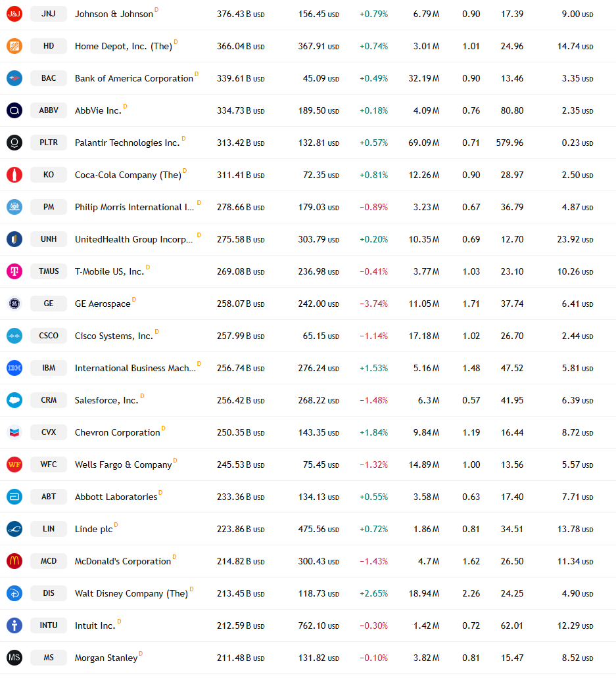Select the IBM ticker badge
This screenshot has width=616, height=680.
click(x=49, y=368)
